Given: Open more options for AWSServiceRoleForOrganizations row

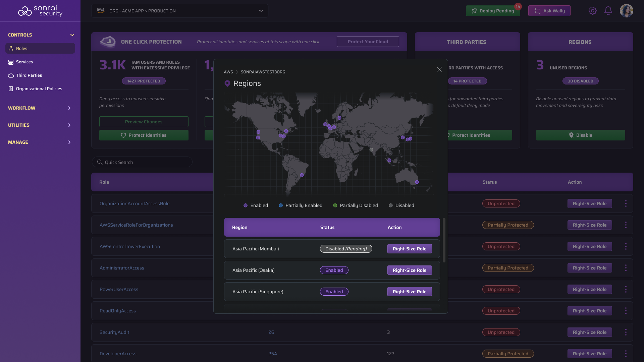Looking at the screenshot, I should pos(626,225).
